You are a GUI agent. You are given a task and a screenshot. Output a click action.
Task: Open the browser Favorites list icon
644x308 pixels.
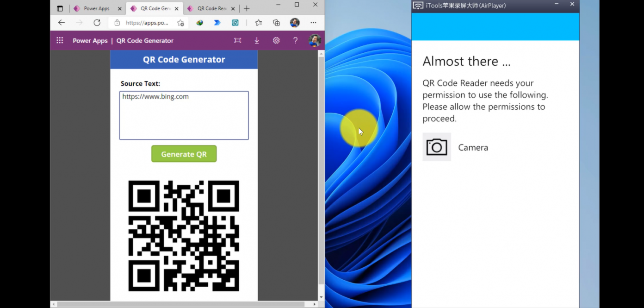(x=259, y=22)
